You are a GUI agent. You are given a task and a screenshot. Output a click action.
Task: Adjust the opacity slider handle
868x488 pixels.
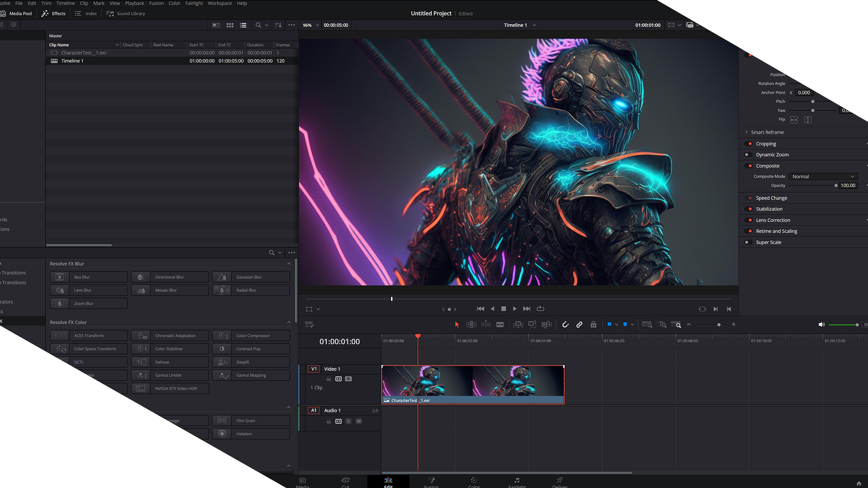836,186
